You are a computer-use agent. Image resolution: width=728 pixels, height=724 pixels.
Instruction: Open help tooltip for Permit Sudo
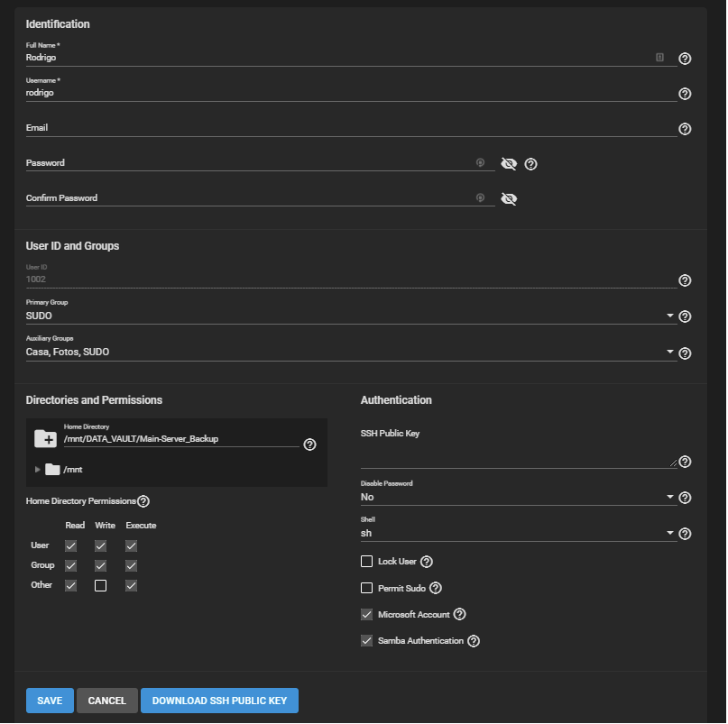click(436, 588)
